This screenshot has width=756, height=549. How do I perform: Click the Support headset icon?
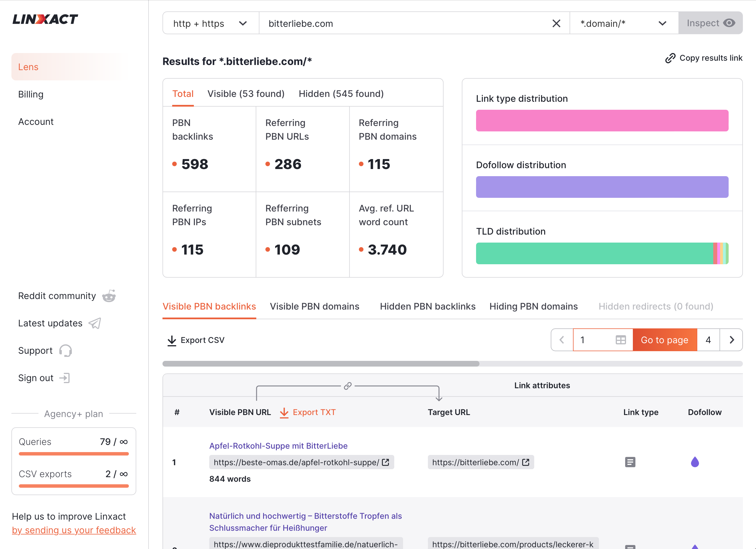[x=65, y=351]
